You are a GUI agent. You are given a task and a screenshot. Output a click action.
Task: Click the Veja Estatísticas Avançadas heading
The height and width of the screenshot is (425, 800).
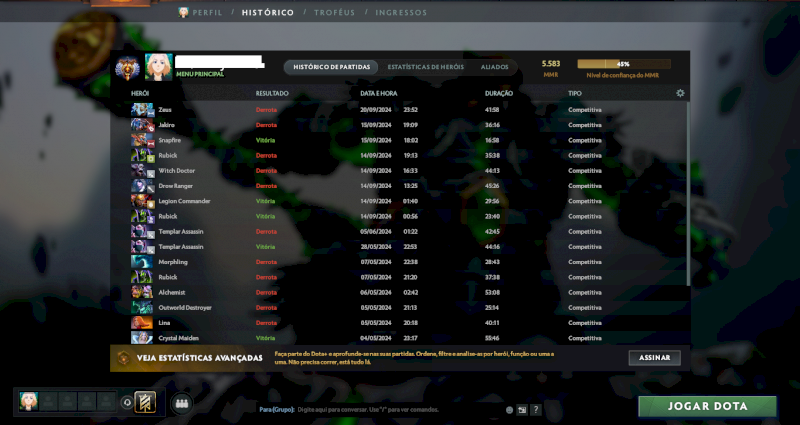point(199,358)
